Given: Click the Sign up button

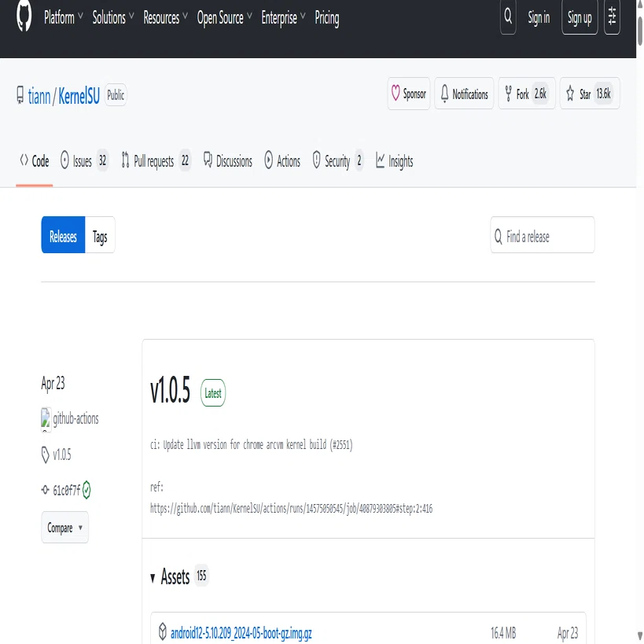Looking at the screenshot, I should pyautogui.click(x=580, y=17).
